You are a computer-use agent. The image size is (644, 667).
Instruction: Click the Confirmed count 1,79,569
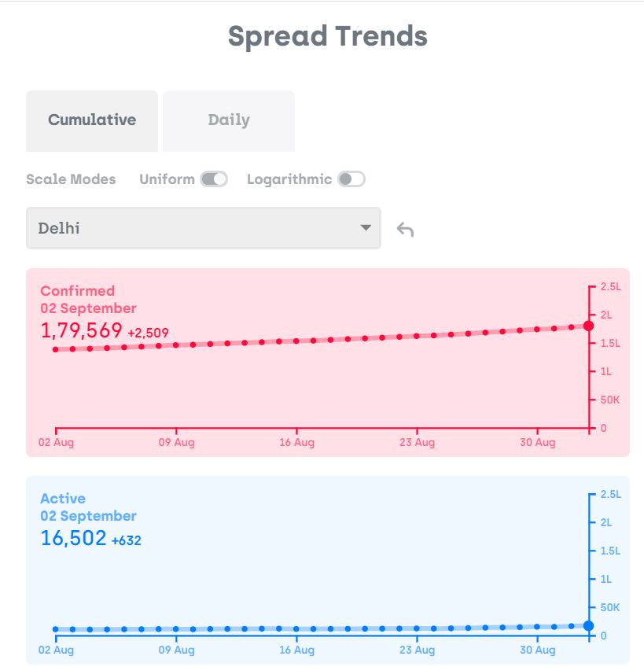click(82, 330)
